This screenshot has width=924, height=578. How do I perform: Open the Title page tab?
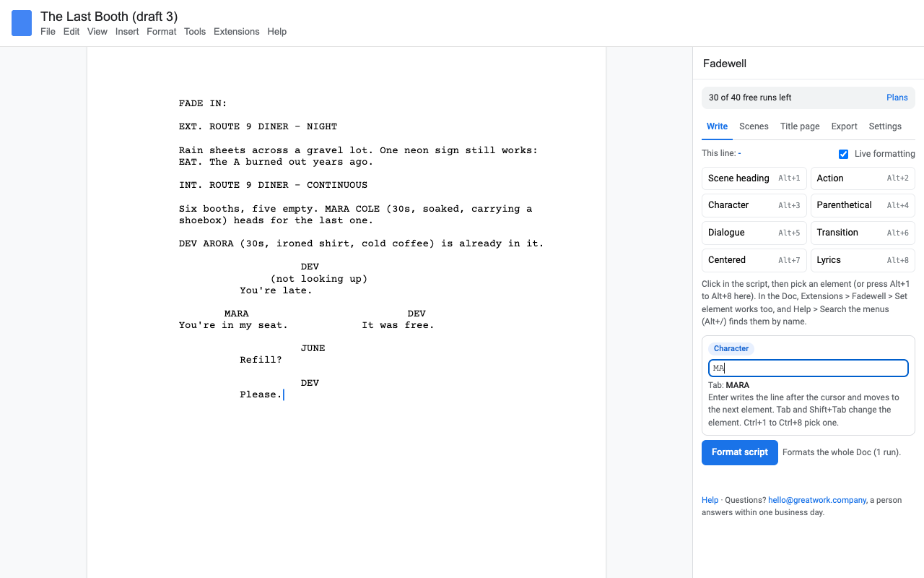pos(800,126)
